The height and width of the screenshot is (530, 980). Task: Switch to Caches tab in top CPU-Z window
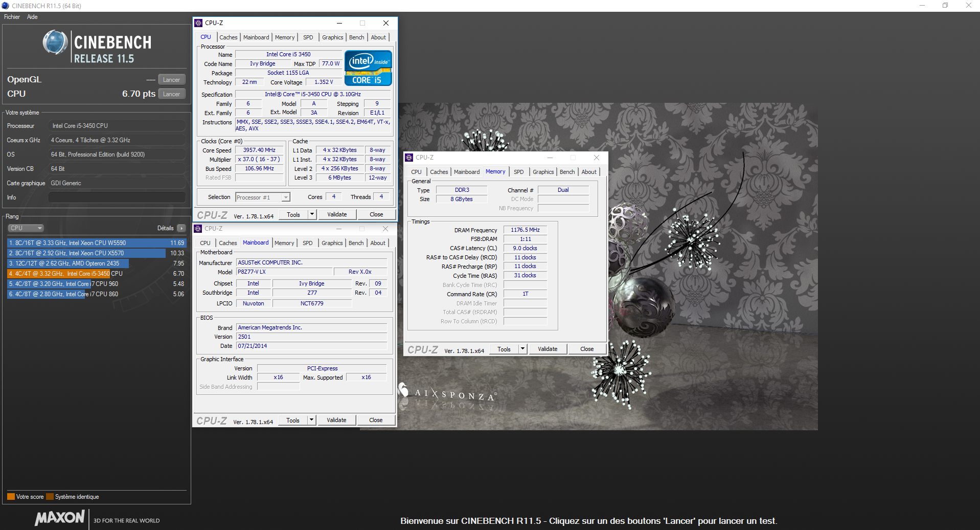point(229,37)
